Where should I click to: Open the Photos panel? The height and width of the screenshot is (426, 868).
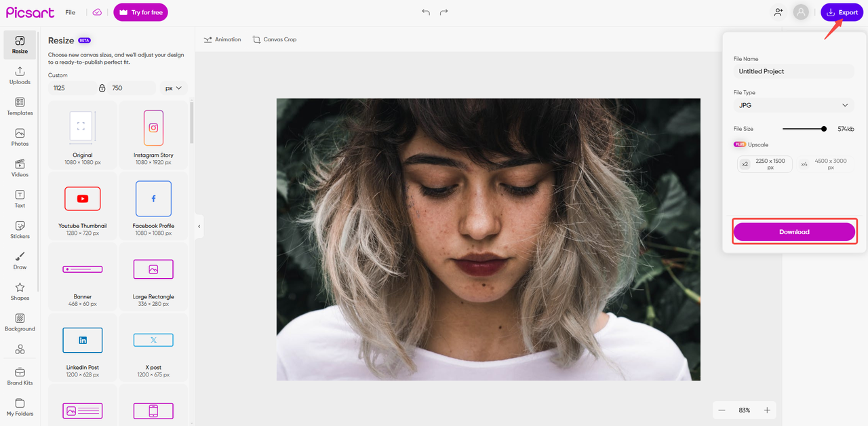click(20, 138)
